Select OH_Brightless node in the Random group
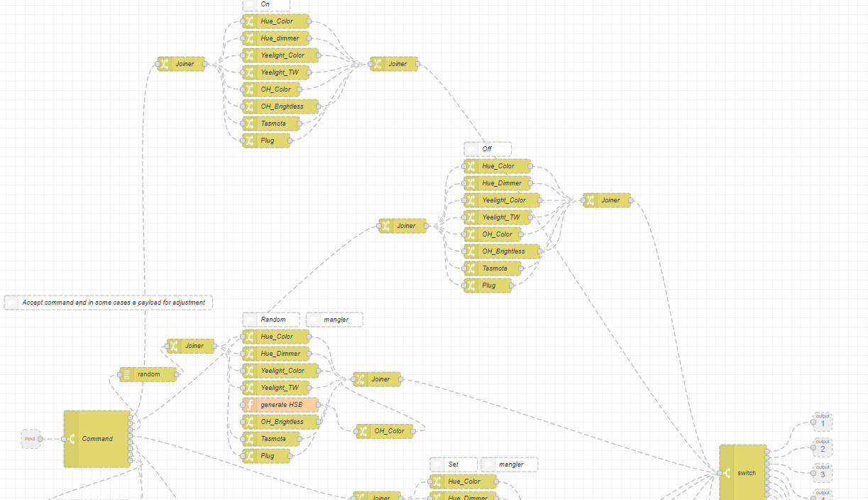Viewport: 868px width, 500px height. coord(280,422)
